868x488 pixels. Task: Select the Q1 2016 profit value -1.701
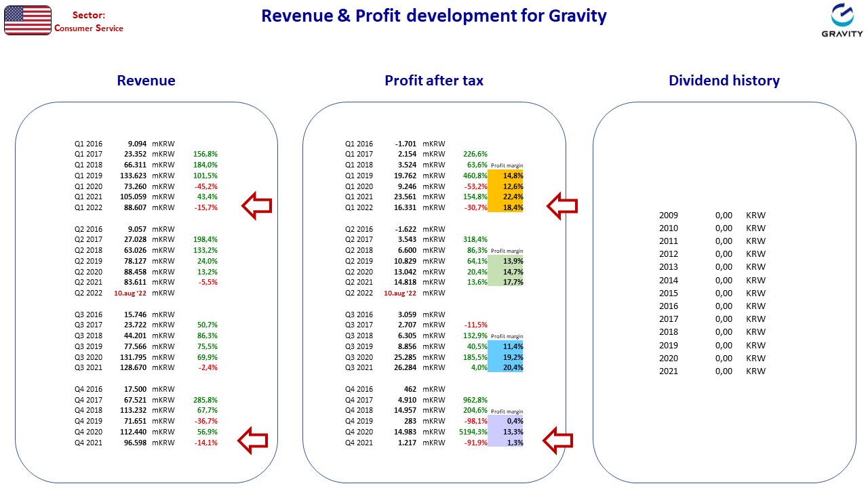(406, 144)
